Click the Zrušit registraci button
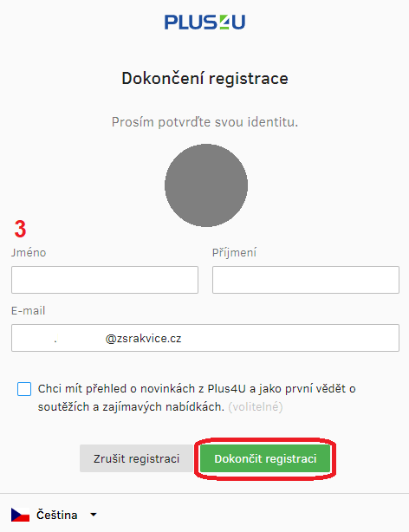The height and width of the screenshot is (532, 409). (136, 458)
